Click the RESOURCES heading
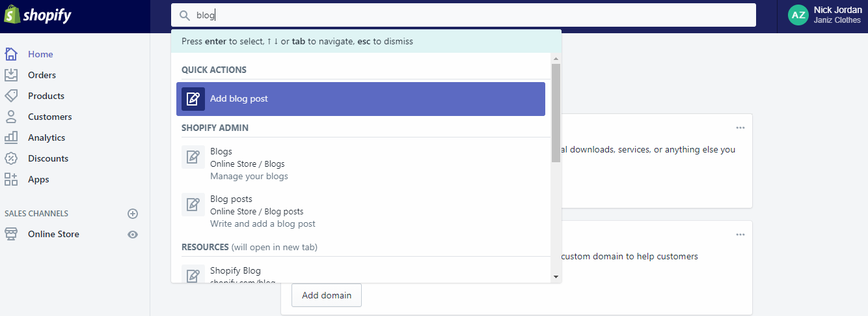This screenshot has height=316, width=868. 205,247
